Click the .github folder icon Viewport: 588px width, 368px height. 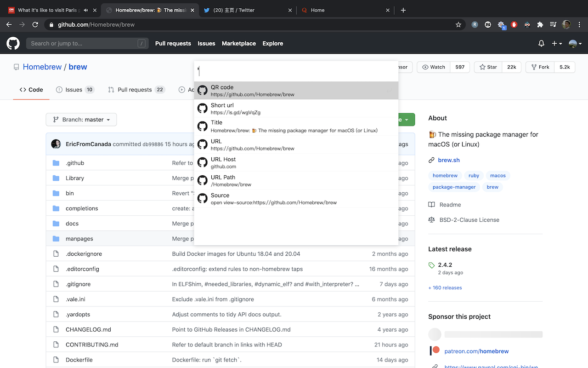pyautogui.click(x=56, y=163)
